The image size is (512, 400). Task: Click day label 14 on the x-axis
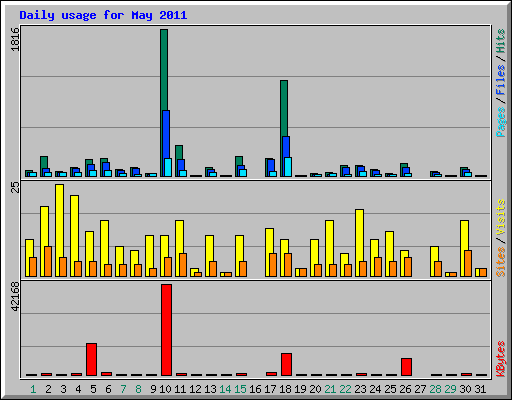225,389
